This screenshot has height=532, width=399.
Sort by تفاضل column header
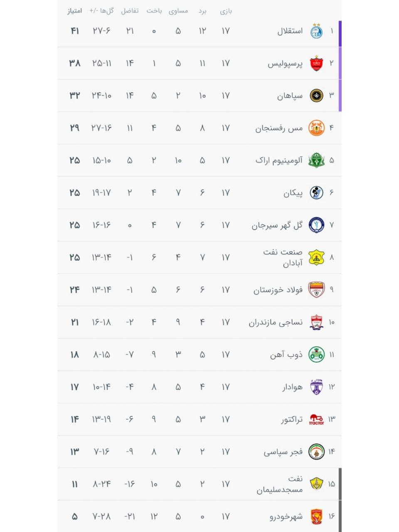pos(130,11)
